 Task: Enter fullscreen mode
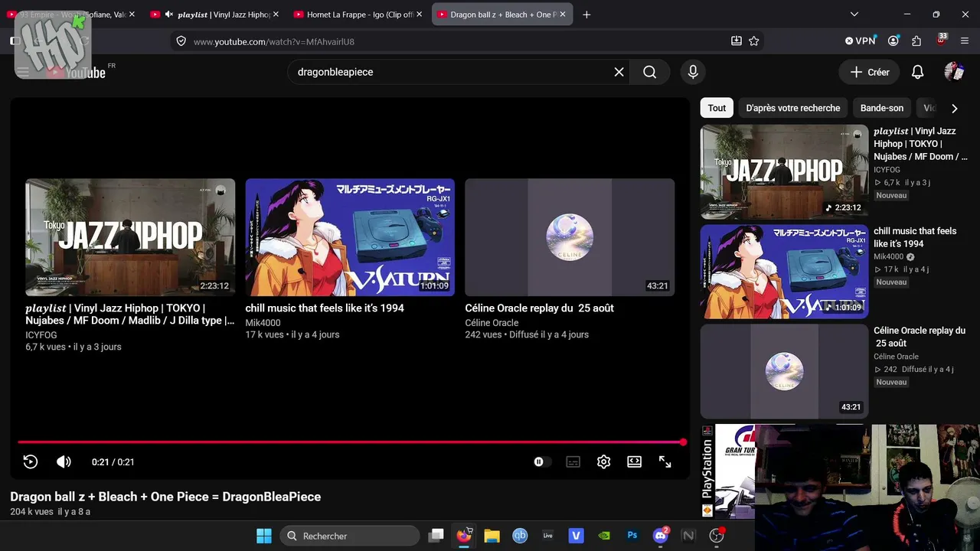point(665,461)
